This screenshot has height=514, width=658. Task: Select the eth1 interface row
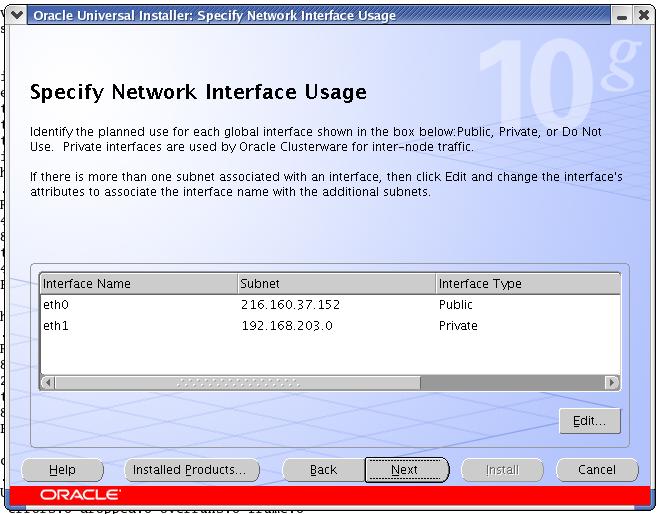(330, 326)
